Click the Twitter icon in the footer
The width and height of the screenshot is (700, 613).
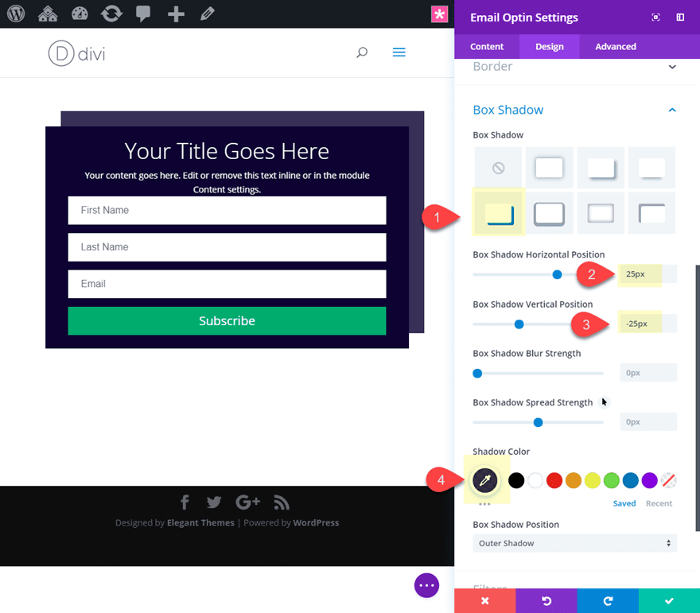(214, 502)
